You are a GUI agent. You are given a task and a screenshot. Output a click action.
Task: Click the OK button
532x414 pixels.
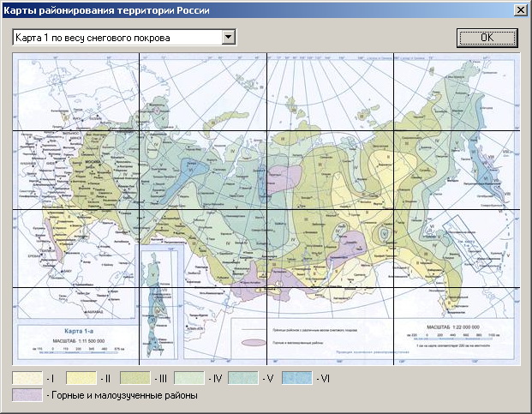click(x=487, y=38)
